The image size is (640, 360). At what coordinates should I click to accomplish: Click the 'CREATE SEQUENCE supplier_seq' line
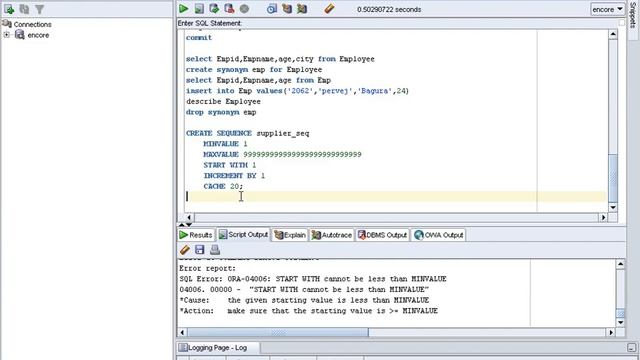(x=247, y=133)
